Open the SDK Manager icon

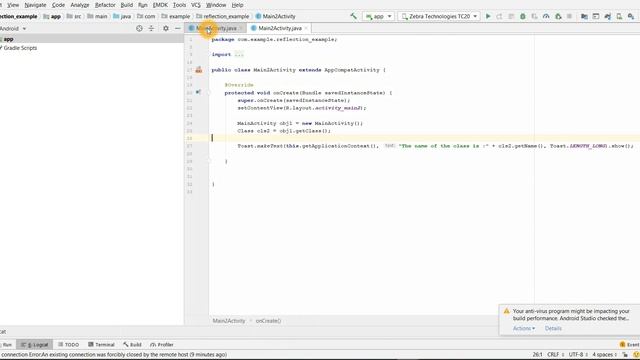[x=631, y=16]
